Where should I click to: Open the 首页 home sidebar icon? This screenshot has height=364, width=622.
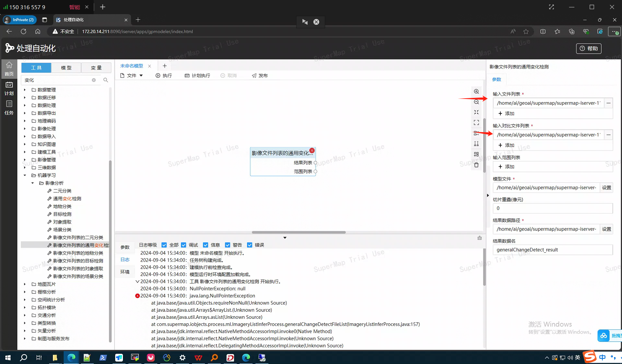(9, 69)
